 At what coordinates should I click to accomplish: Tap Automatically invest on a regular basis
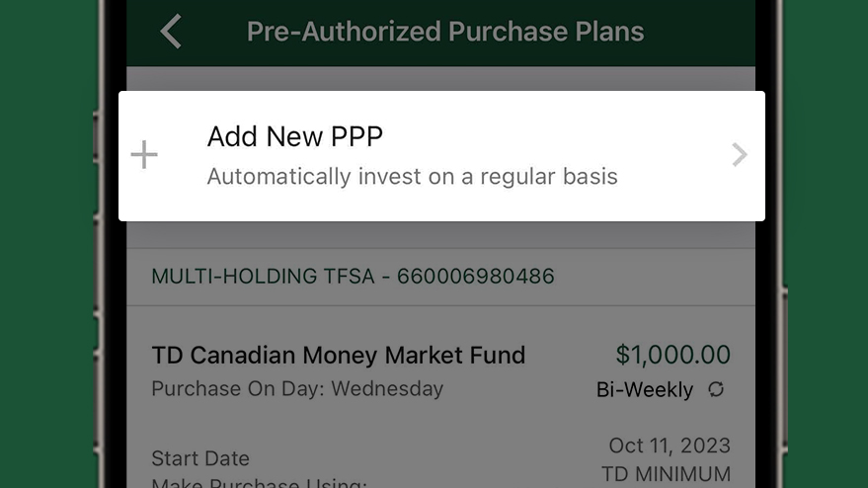pos(413,176)
